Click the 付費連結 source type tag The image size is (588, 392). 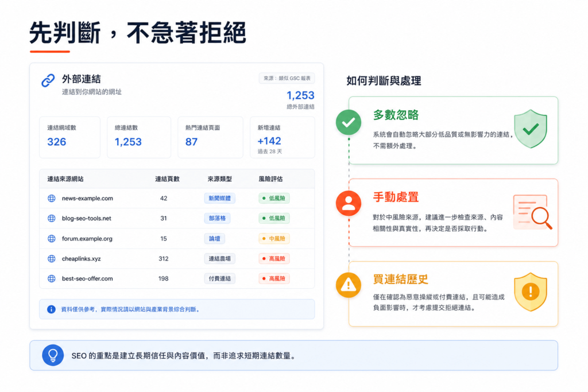[220, 278]
